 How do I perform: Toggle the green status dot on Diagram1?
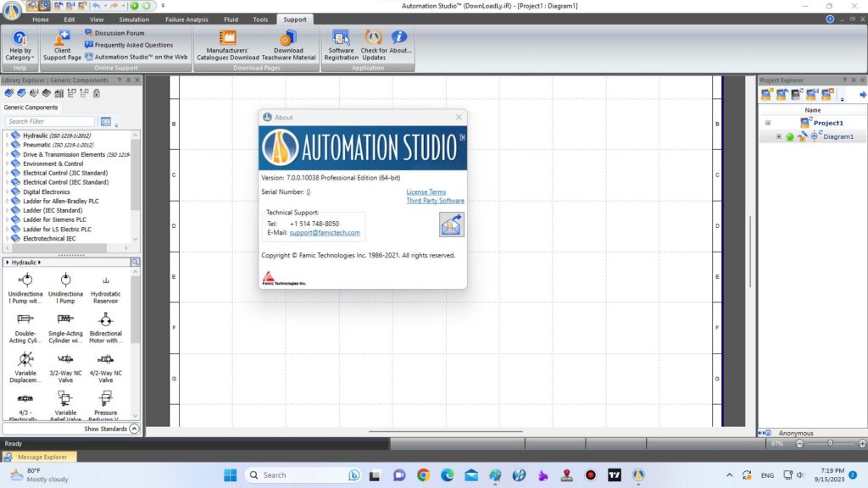point(790,136)
